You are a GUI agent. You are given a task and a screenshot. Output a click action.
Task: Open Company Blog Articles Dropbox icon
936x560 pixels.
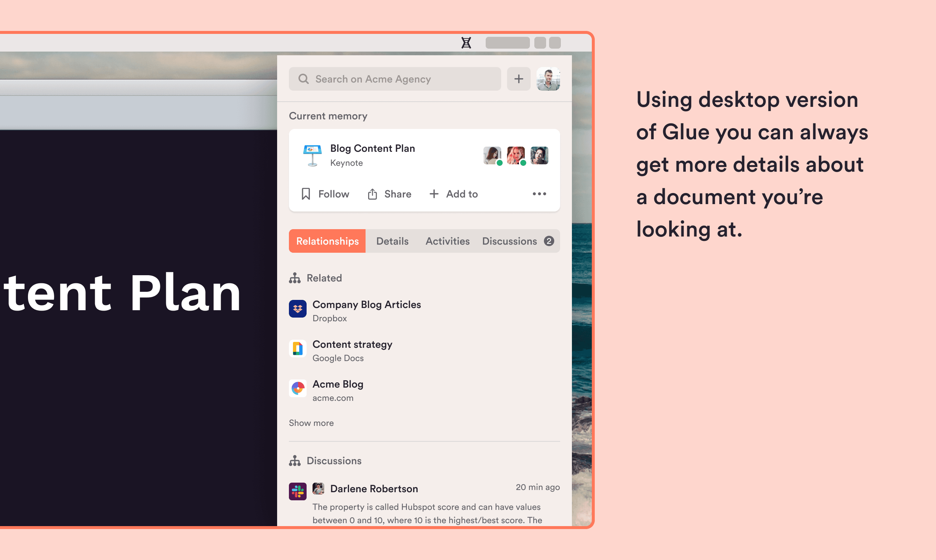[x=297, y=309]
